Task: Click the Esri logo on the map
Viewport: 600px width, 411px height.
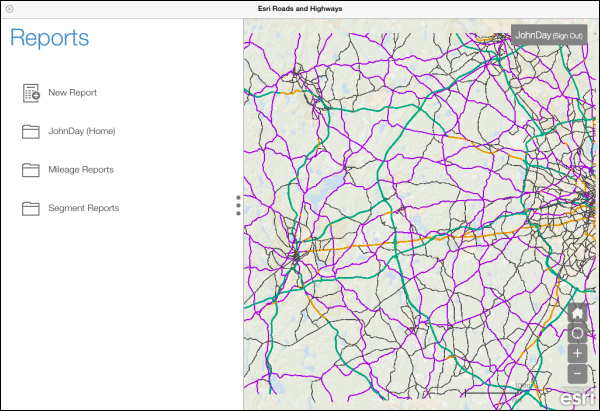Action: click(x=577, y=397)
